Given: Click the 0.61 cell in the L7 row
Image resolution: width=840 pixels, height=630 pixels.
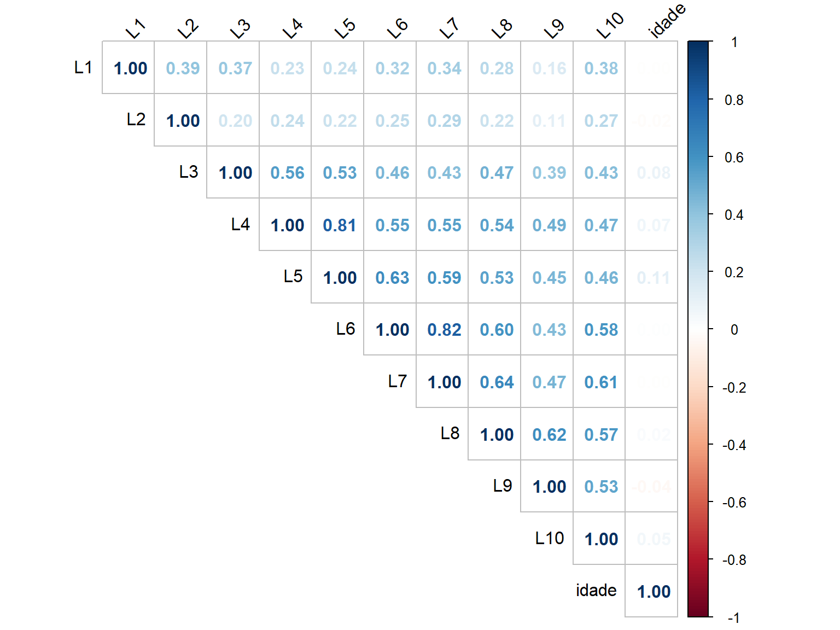Looking at the screenshot, I should coord(601,382).
